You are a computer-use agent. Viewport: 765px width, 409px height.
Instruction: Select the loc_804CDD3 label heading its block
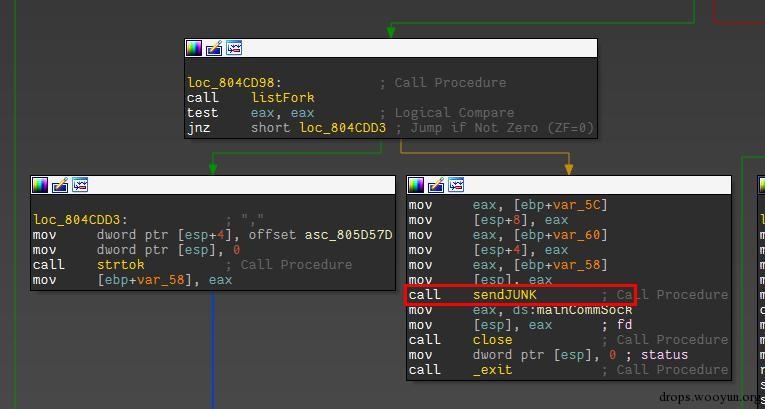pos(80,220)
